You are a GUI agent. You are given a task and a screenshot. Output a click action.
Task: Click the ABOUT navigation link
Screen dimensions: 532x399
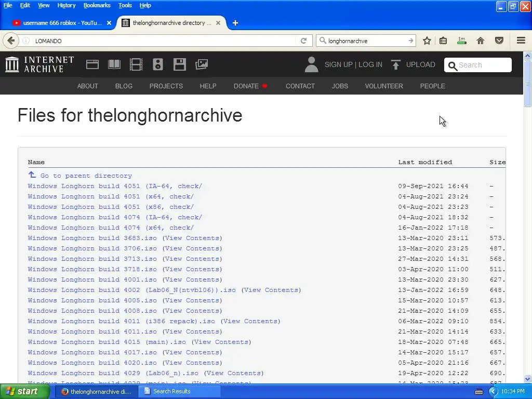click(87, 86)
